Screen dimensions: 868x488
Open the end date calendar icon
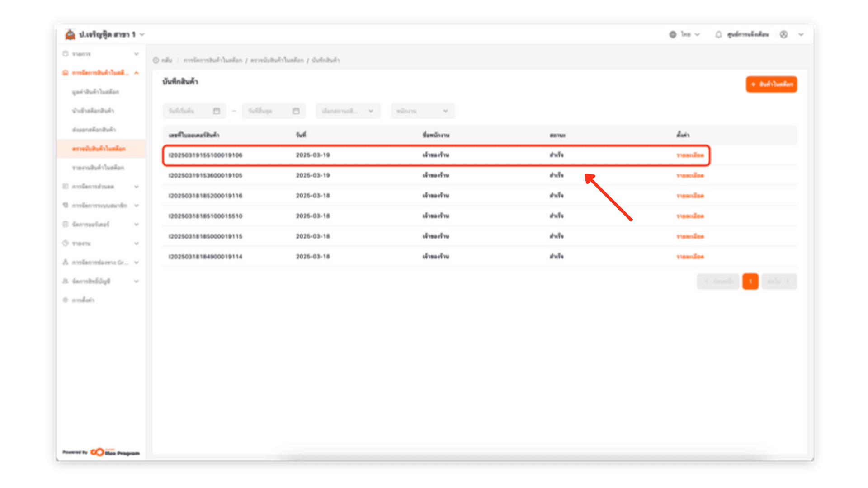click(x=296, y=111)
